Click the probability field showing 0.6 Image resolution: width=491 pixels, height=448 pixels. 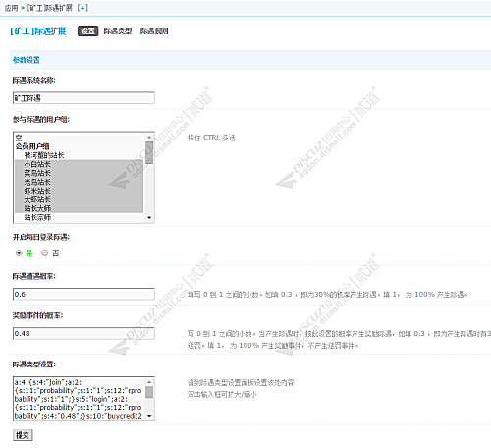[83, 294]
